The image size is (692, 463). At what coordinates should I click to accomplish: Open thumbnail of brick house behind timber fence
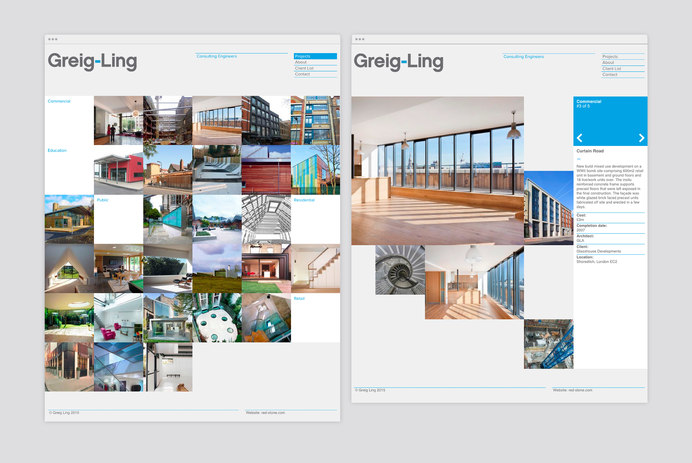pyautogui.click(x=168, y=170)
